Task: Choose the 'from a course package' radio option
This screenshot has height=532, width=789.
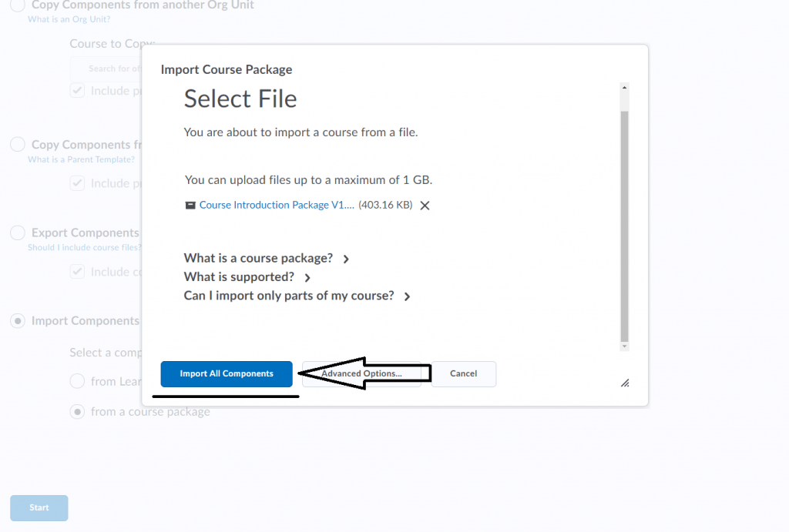Action: (77, 412)
